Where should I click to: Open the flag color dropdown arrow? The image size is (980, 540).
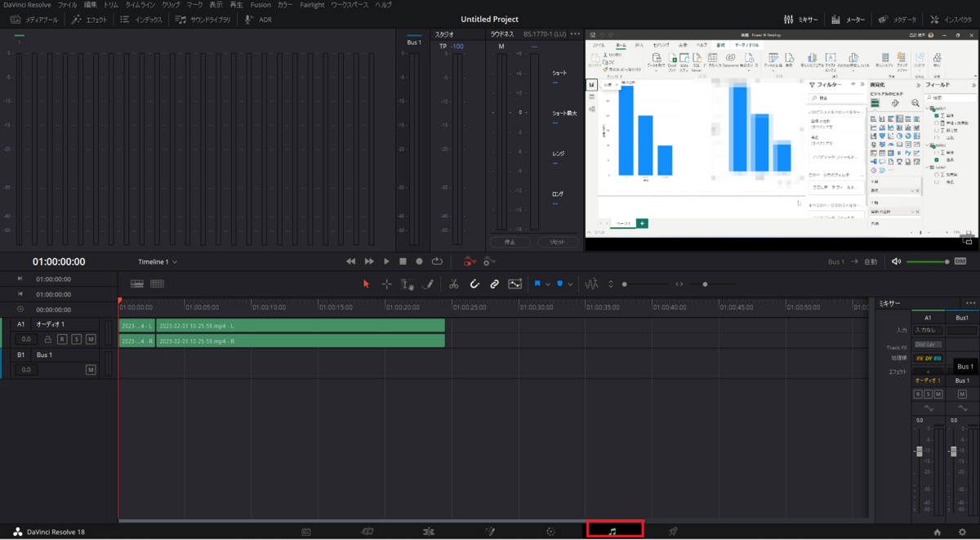pos(548,284)
